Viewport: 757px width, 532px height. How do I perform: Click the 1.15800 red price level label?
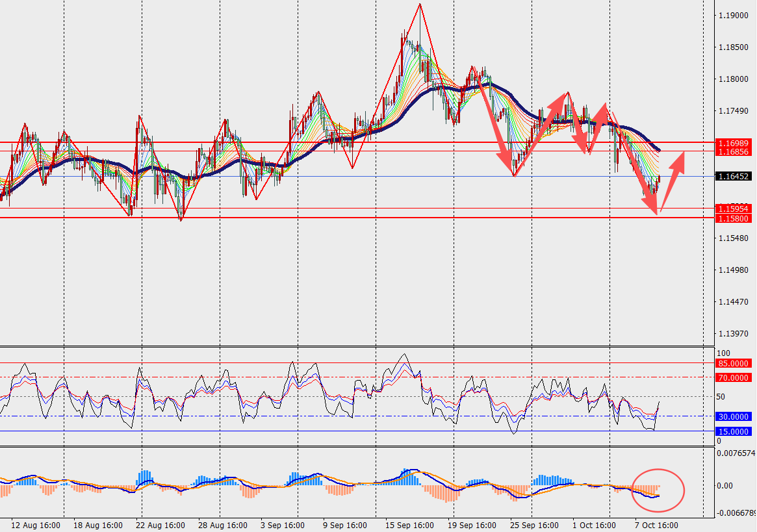point(733,218)
